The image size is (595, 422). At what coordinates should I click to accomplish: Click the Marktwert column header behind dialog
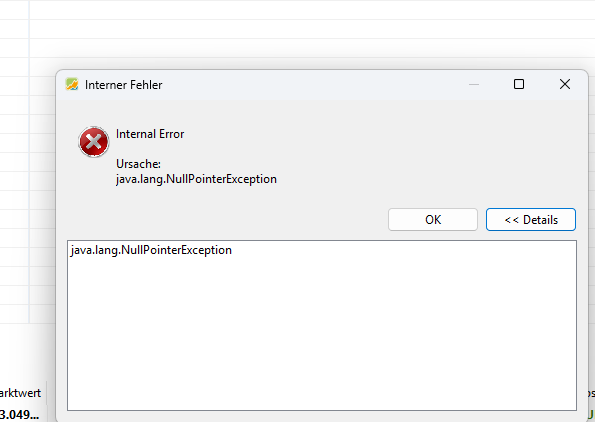pyautogui.click(x=20, y=393)
